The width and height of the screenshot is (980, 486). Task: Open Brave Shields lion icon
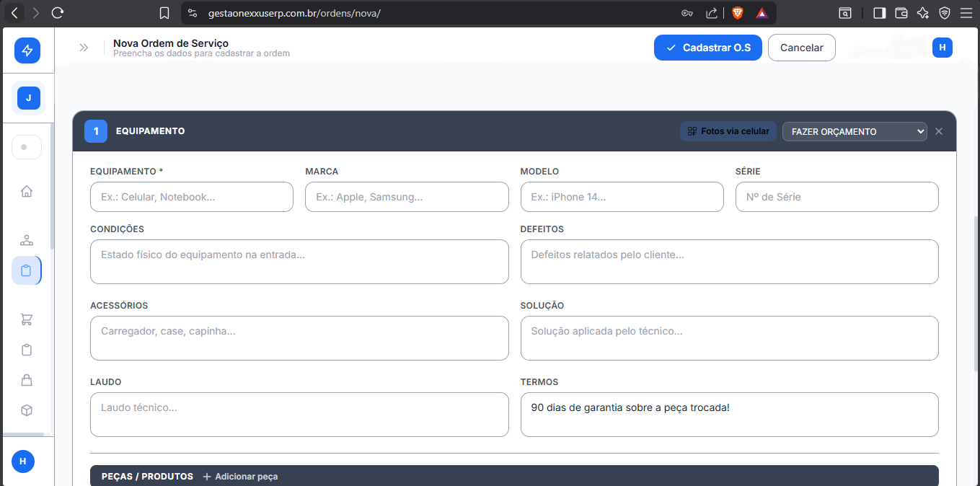click(738, 13)
